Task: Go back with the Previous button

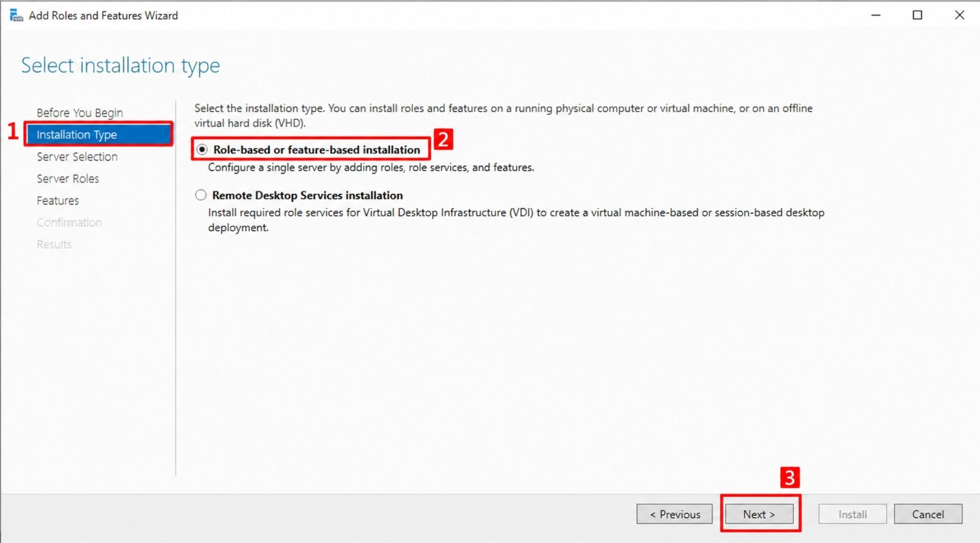Action: (x=675, y=514)
